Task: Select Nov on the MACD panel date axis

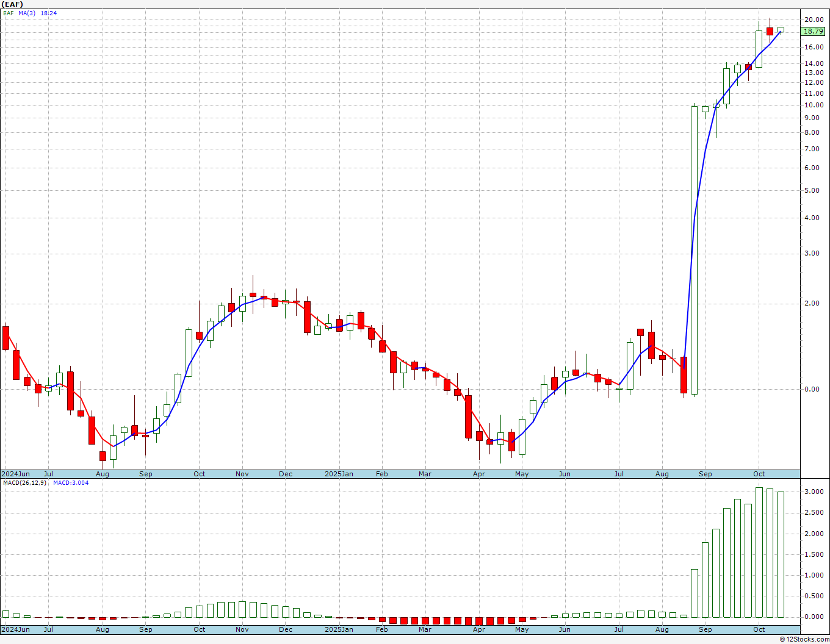Action: pos(242,629)
